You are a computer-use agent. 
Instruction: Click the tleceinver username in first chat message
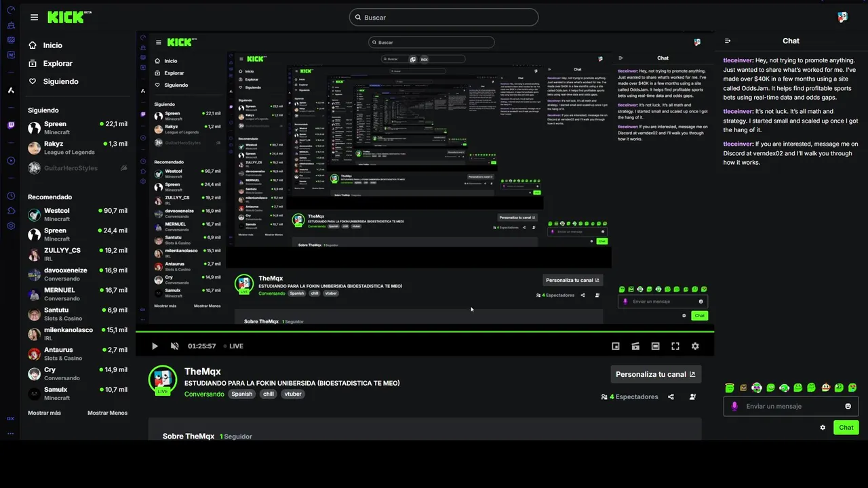point(738,60)
